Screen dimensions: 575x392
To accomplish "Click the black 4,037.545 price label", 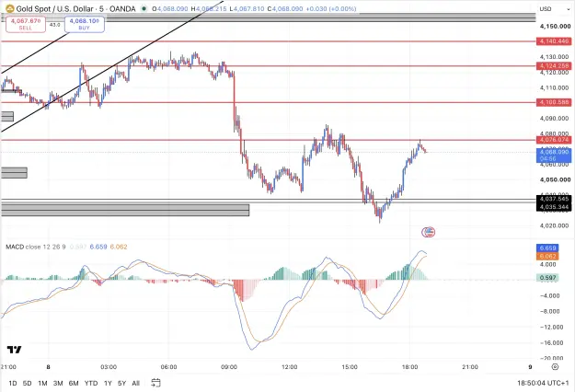I will [554, 199].
